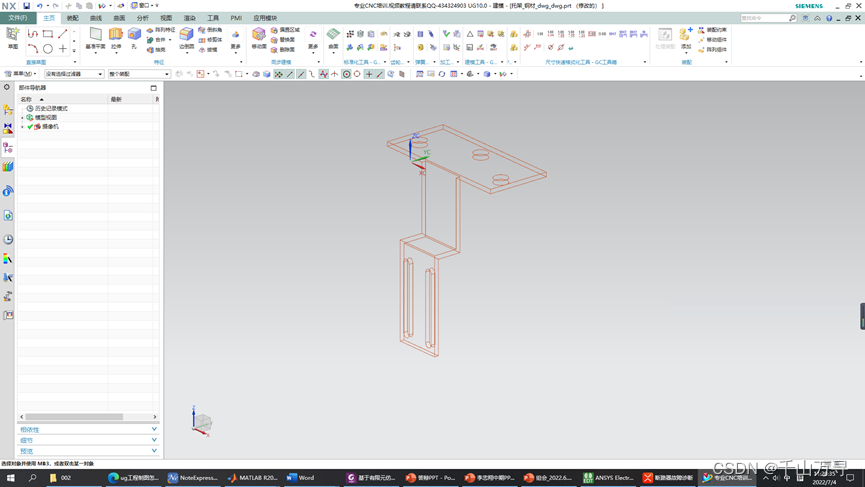The image size is (865, 487).
Task: Switch to the 分析 ribbon tab
Action: coord(142,18)
